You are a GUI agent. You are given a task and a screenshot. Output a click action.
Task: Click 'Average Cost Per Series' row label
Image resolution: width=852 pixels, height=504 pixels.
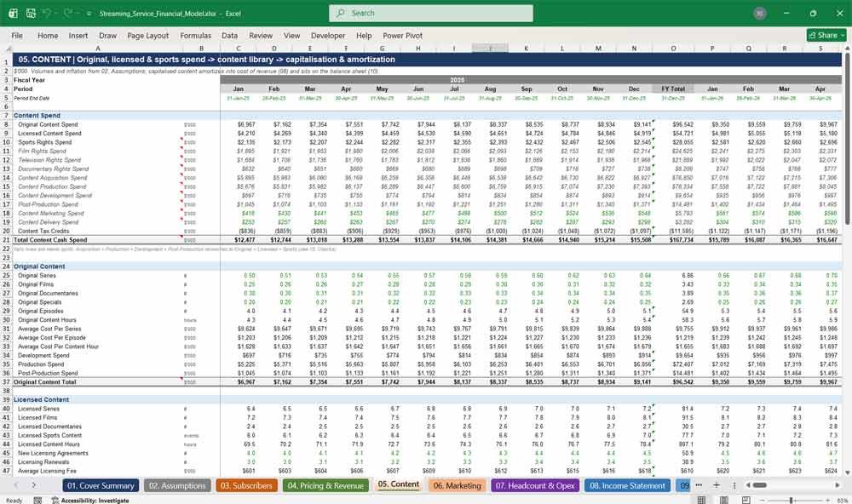click(x=49, y=329)
